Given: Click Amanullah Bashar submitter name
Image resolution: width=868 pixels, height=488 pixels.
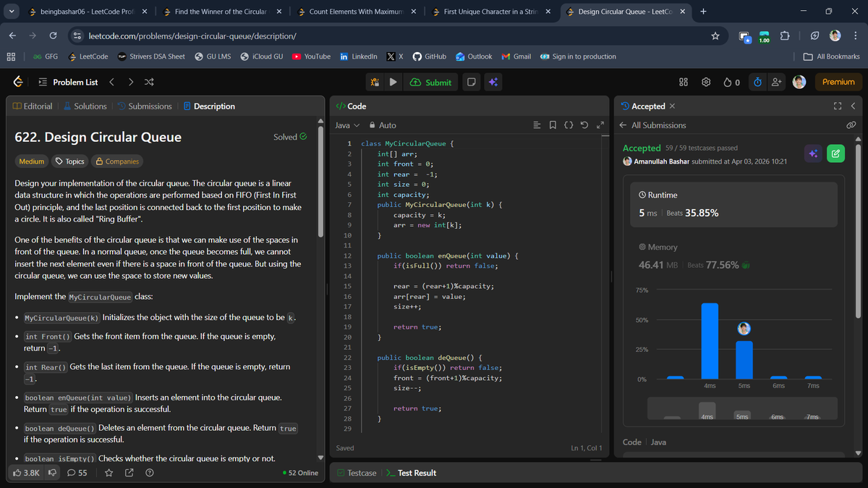Looking at the screenshot, I should click(661, 161).
